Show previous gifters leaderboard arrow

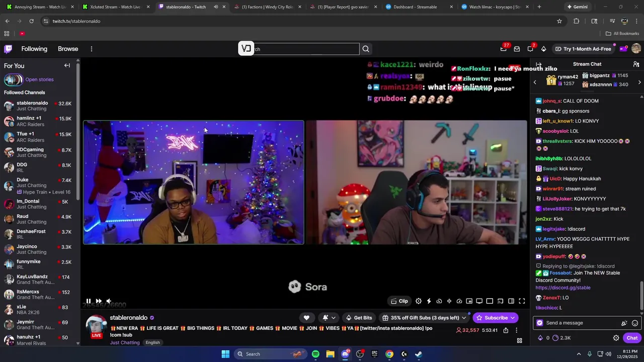pos(535,82)
